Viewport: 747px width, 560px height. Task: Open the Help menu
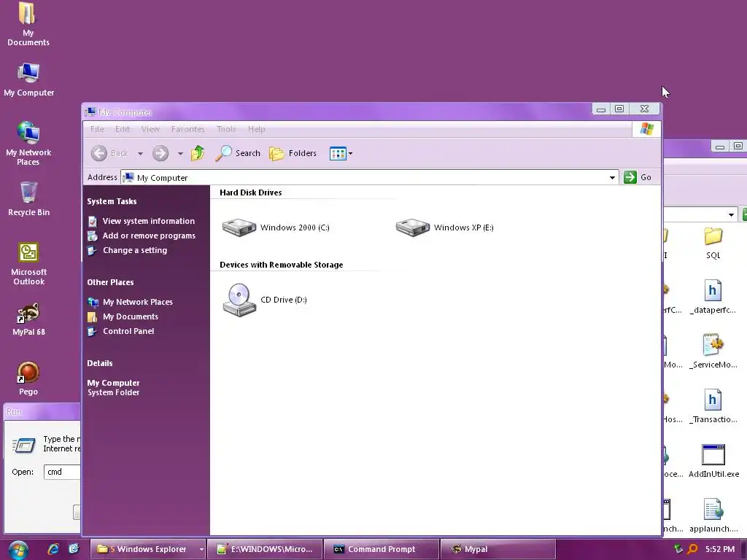256,129
